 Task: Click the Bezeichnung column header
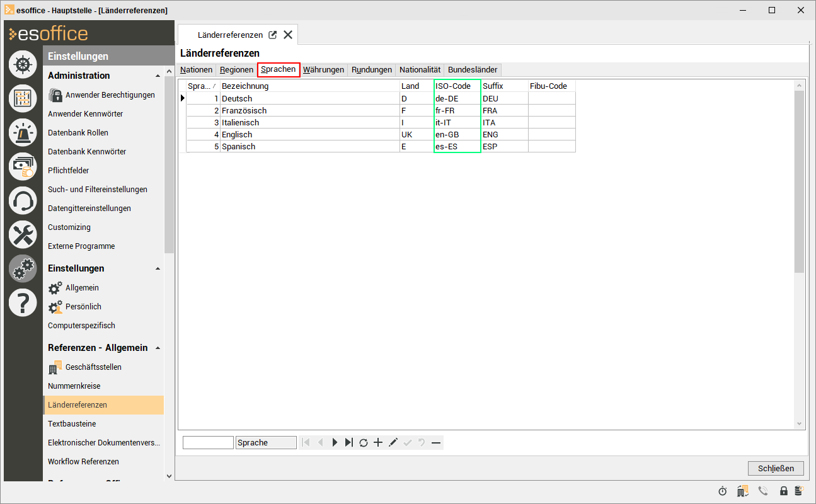tap(309, 86)
